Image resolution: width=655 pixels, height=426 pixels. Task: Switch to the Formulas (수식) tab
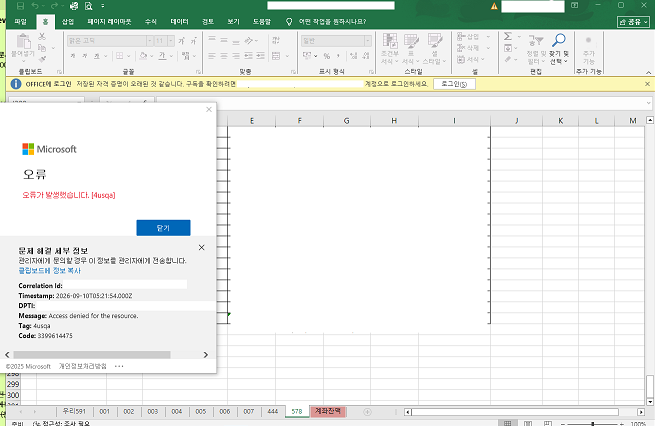tap(150, 22)
